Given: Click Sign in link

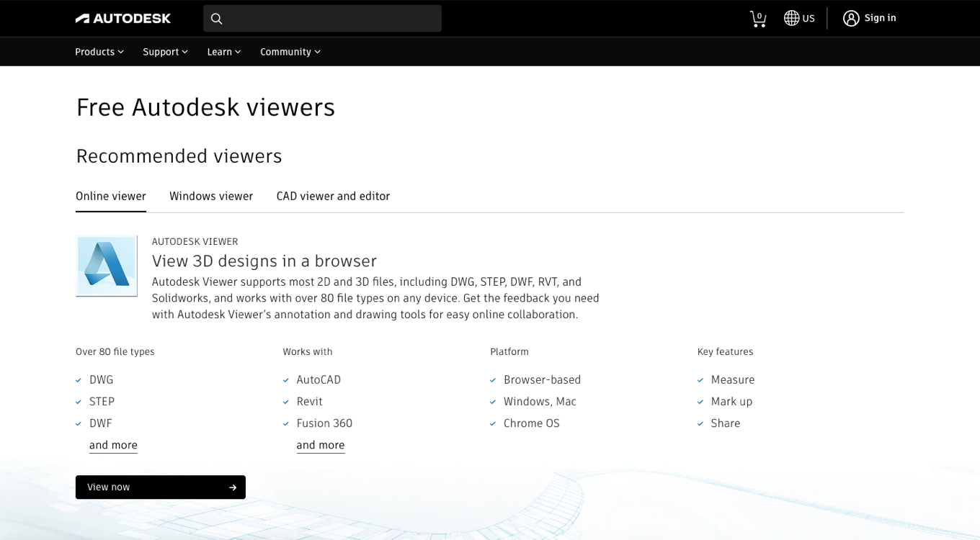Looking at the screenshot, I should (x=880, y=18).
